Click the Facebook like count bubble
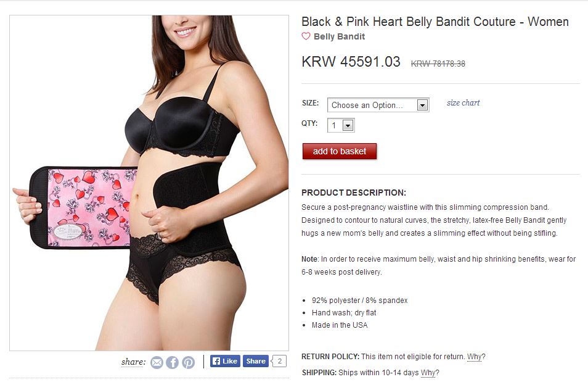The height and width of the screenshot is (382, 588). 279,361
